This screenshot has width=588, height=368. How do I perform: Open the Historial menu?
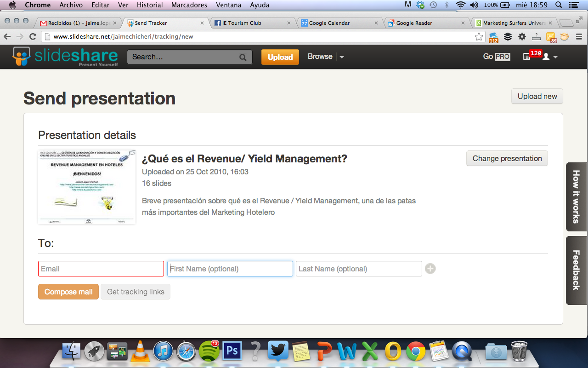(150, 5)
